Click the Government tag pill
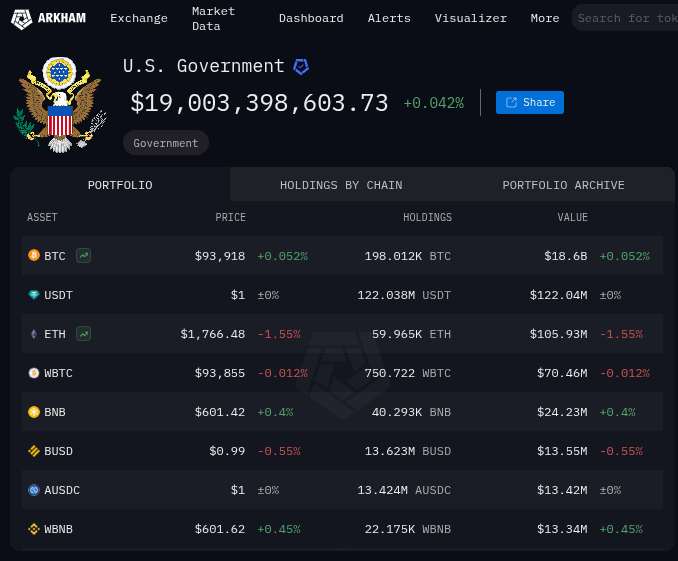 166,143
